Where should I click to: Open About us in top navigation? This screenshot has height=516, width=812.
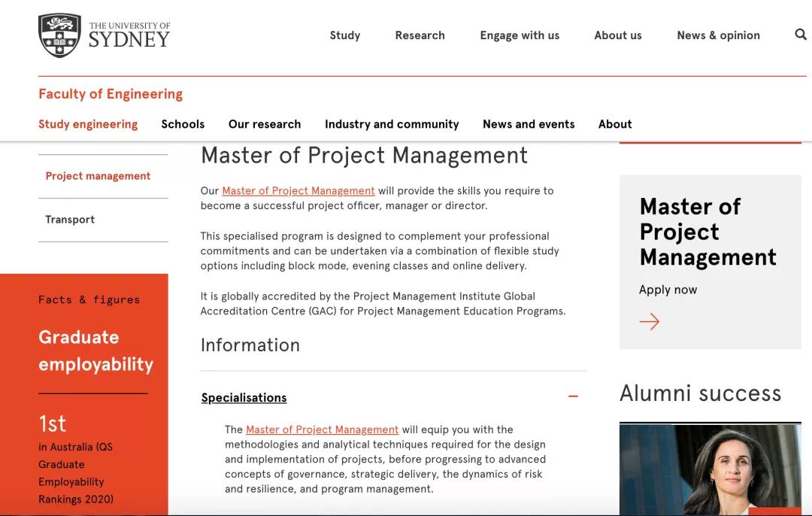pyautogui.click(x=618, y=35)
